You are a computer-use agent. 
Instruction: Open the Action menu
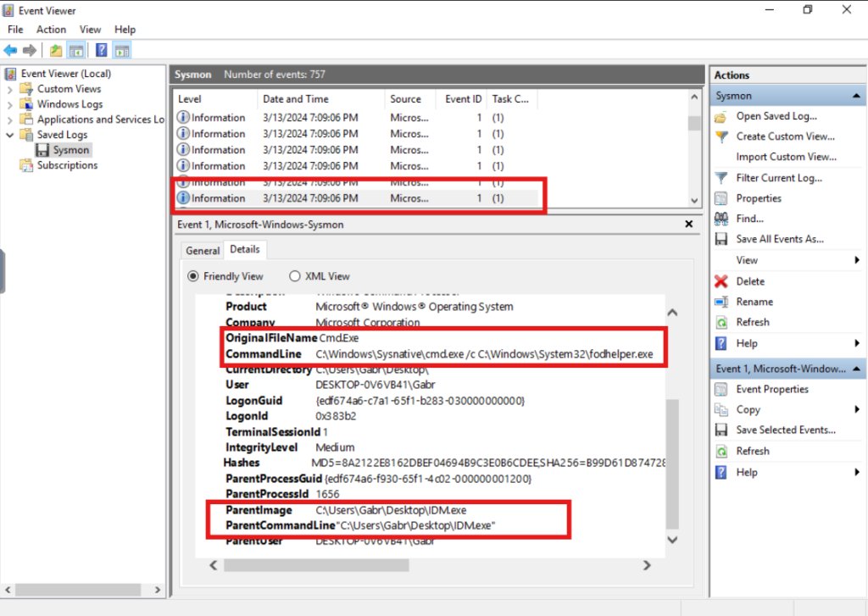[x=51, y=30]
